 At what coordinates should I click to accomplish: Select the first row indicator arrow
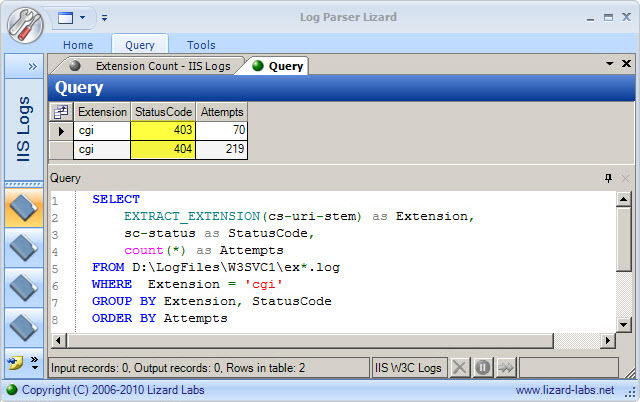[x=61, y=131]
